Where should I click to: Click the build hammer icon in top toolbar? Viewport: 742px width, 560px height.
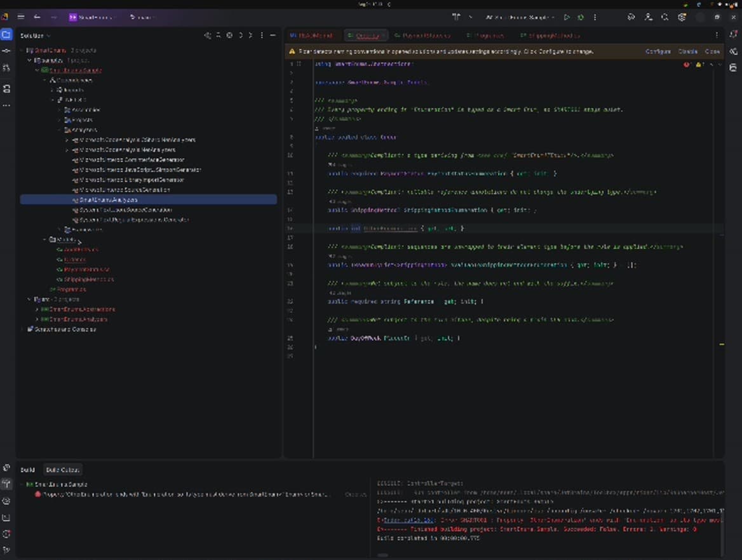pyautogui.click(x=456, y=17)
